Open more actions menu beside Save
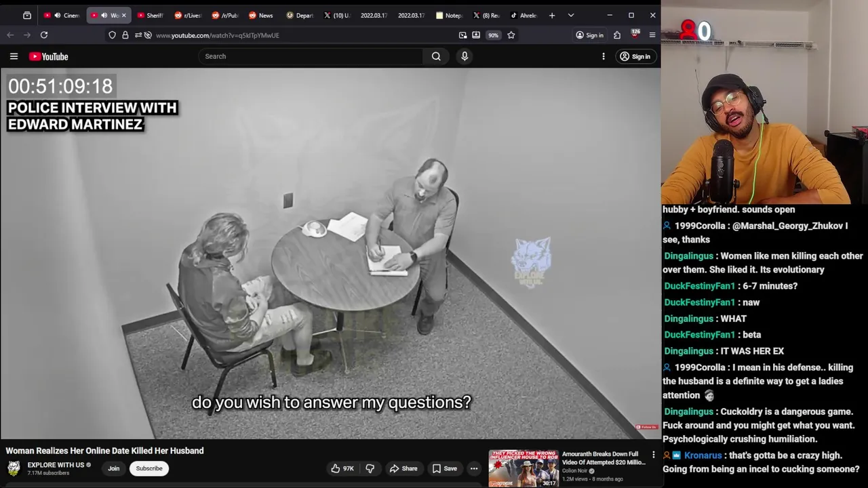868x488 pixels. [474, 468]
